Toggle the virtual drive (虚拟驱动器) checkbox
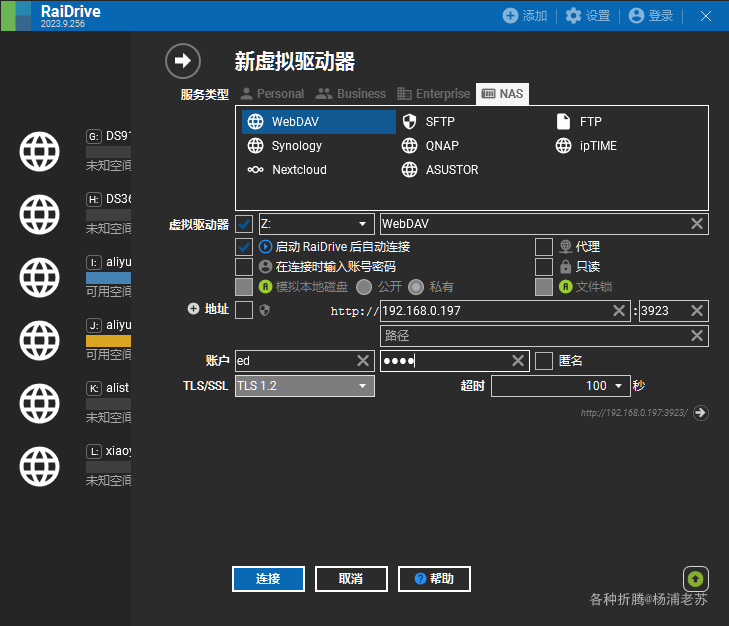 click(x=244, y=224)
